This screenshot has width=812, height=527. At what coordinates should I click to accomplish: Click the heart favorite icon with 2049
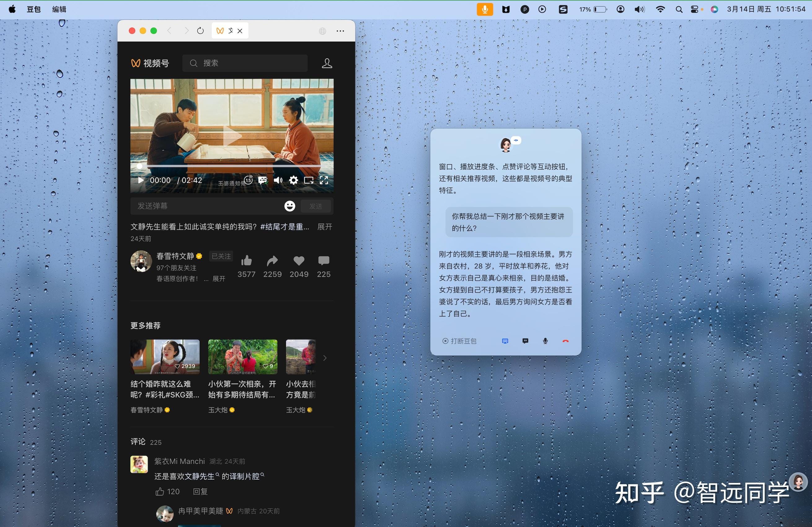pyautogui.click(x=299, y=261)
